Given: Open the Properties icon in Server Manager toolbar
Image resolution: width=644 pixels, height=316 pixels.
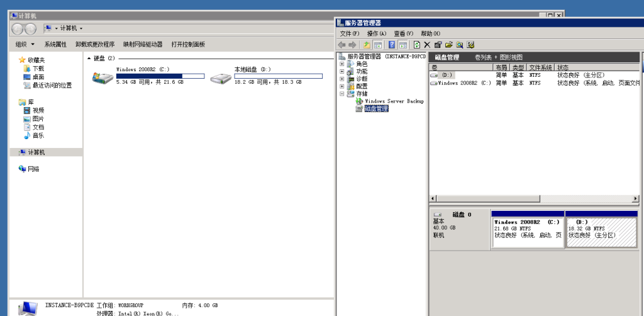Looking at the screenshot, I should tap(438, 45).
